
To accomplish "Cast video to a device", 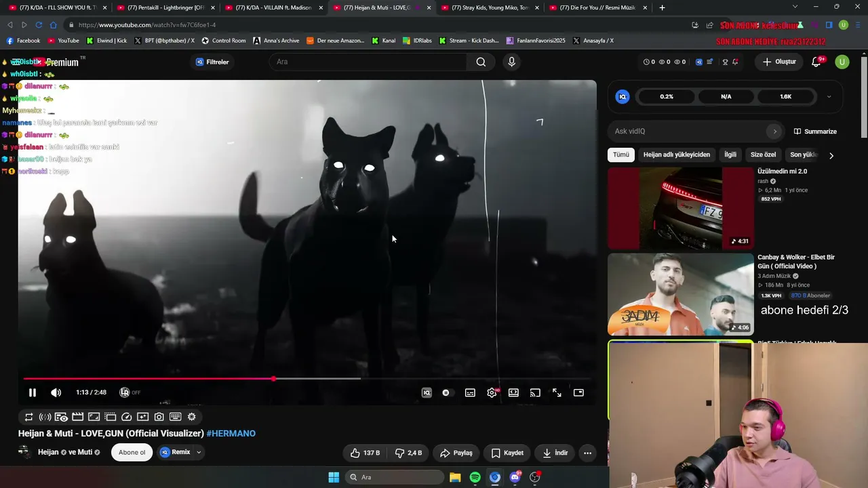I will 535,392.
